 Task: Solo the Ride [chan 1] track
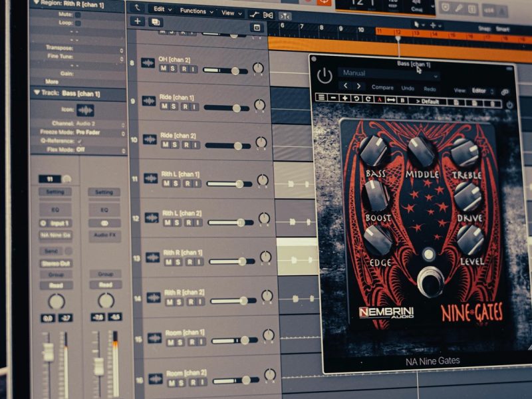pyautogui.click(x=174, y=106)
